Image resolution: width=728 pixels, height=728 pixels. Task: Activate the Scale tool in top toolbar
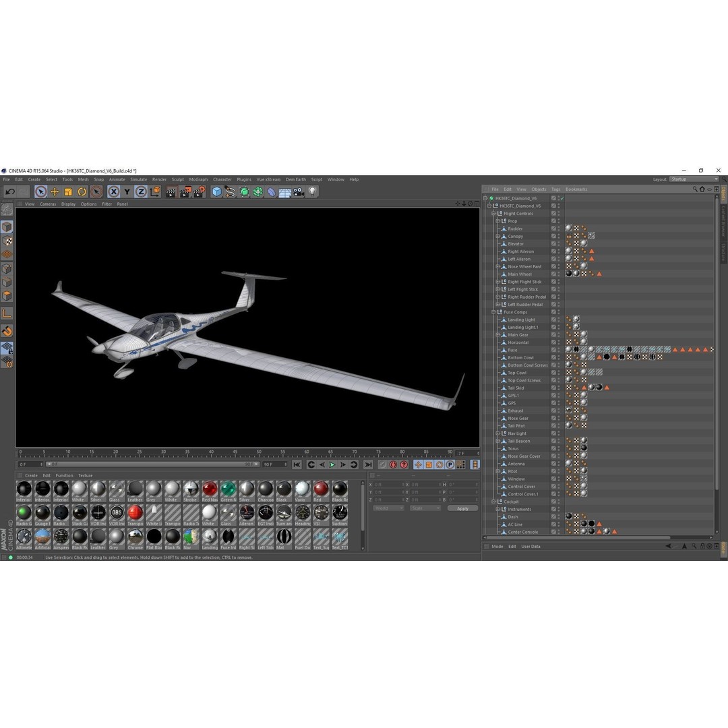click(x=68, y=191)
